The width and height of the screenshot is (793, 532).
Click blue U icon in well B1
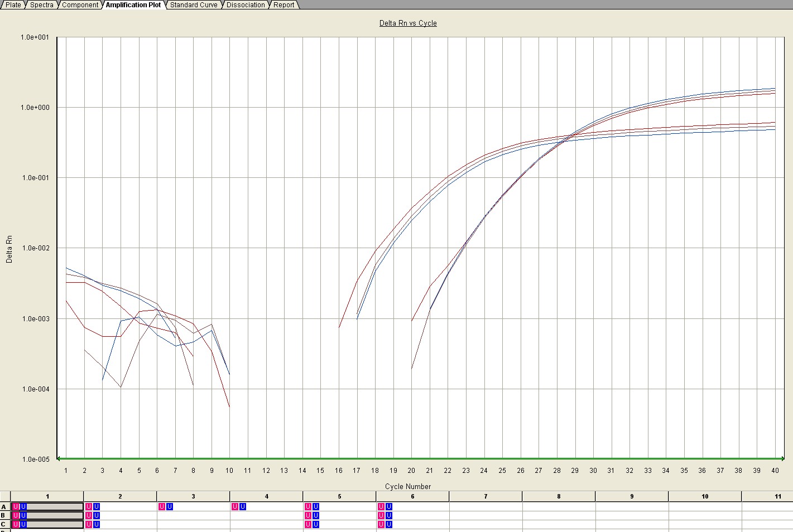23,516
